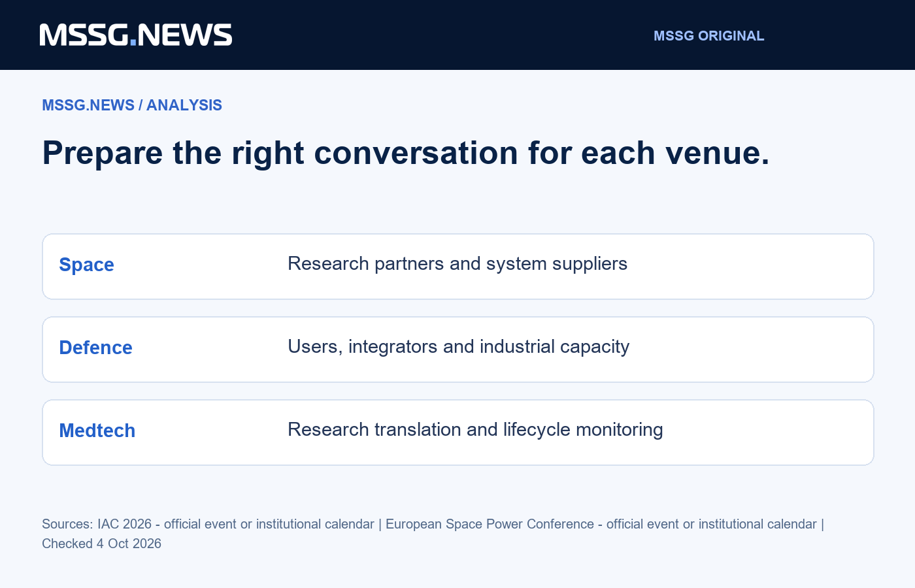915x588 pixels.
Task: Select the Defence row label
Action: [95, 348]
